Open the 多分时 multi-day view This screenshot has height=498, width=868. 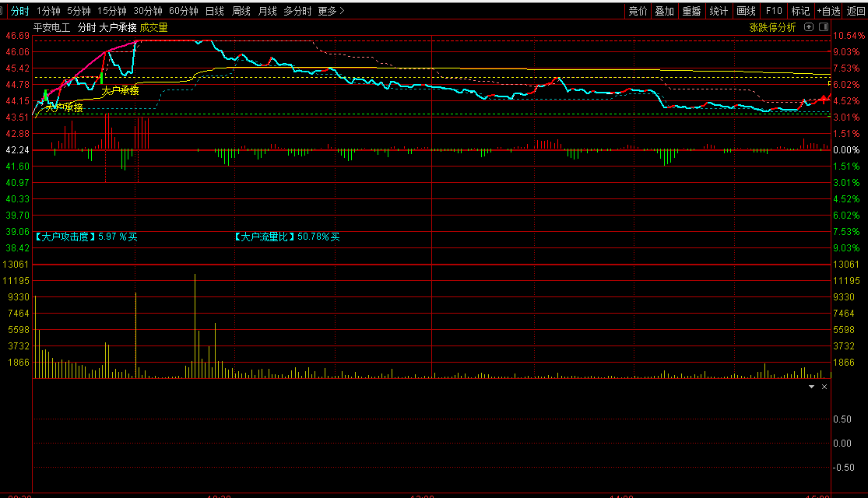[x=298, y=11]
